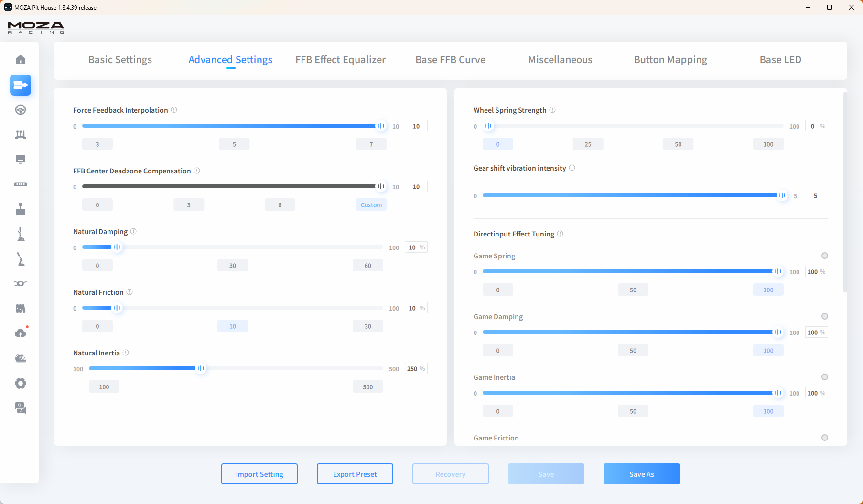Open the settings gear in sidebar

coord(21,383)
